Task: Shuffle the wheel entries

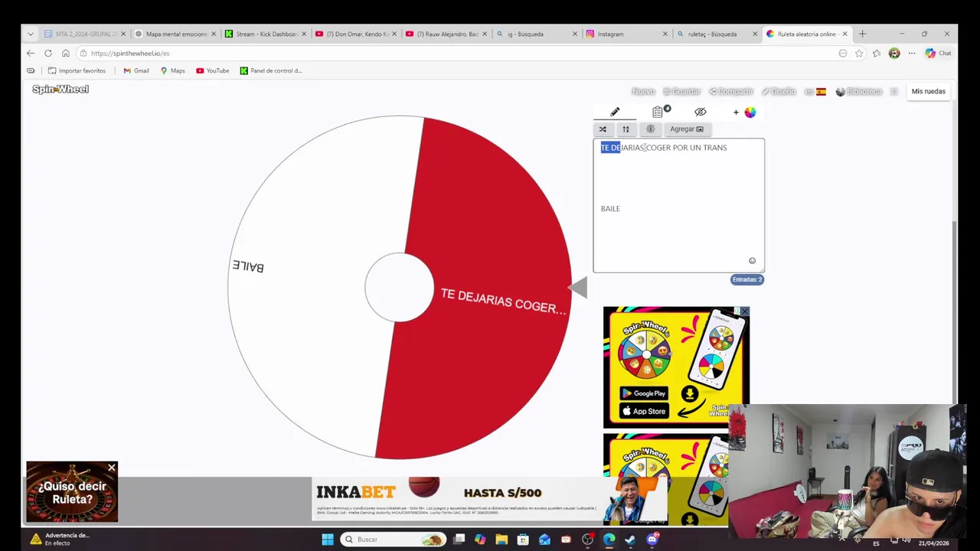Action: click(603, 129)
